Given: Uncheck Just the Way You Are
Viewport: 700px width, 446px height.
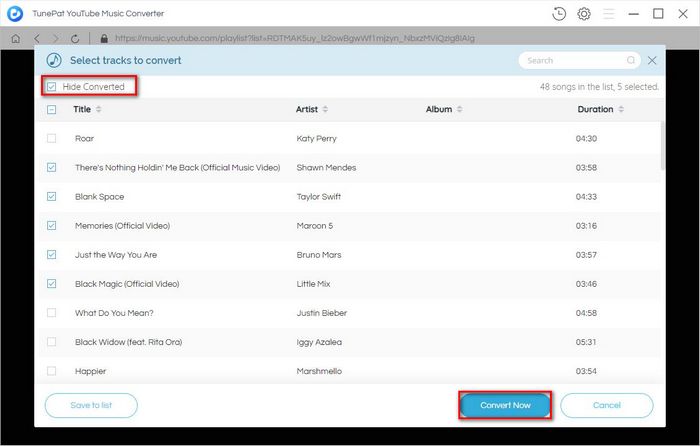Looking at the screenshot, I should click(x=52, y=254).
